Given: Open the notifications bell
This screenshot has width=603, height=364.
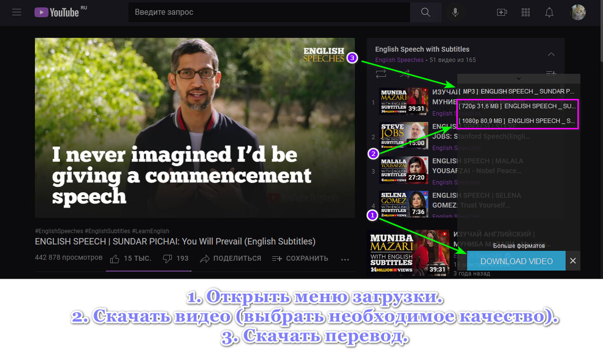Looking at the screenshot, I should pyautogui.click(x=550, y=12).
